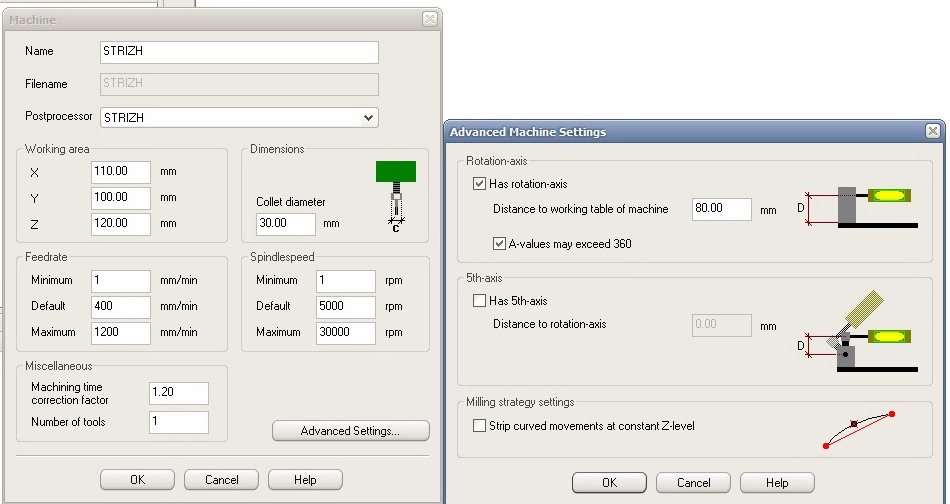Click the machine Name text field
This screenshot has width=950, height=504.
pos(239,52)
